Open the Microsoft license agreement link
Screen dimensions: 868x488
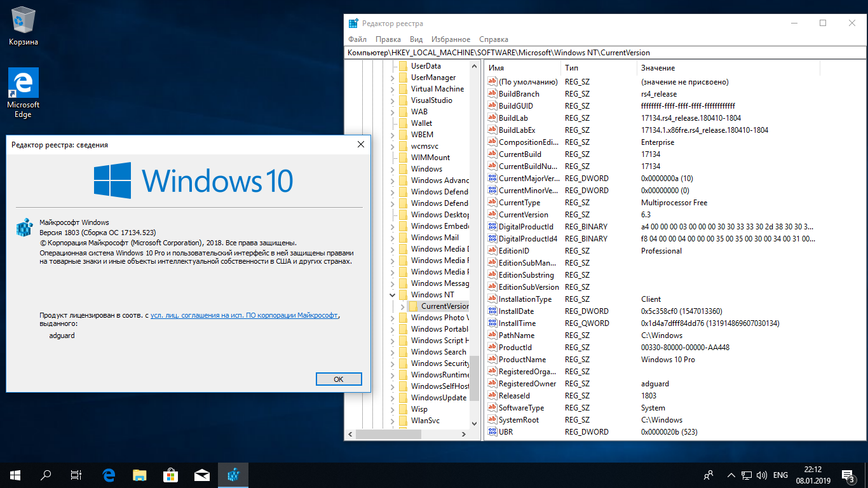tap(245, 315)
